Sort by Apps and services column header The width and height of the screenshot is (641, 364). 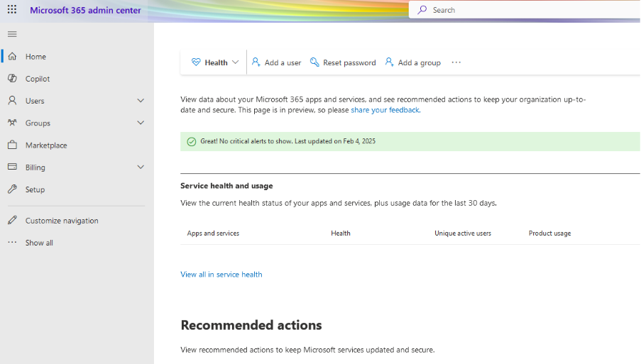(213, 233)
